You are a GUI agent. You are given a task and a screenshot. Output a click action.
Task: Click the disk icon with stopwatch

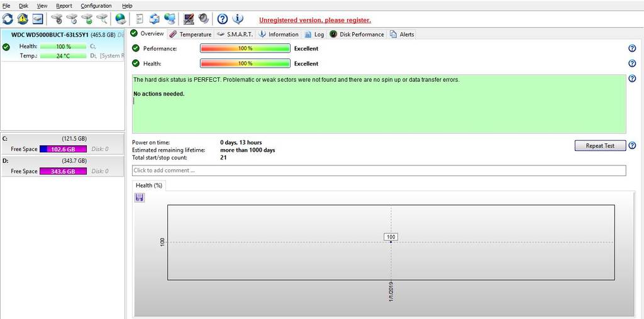pyautogui.click(x=57, y=18)
